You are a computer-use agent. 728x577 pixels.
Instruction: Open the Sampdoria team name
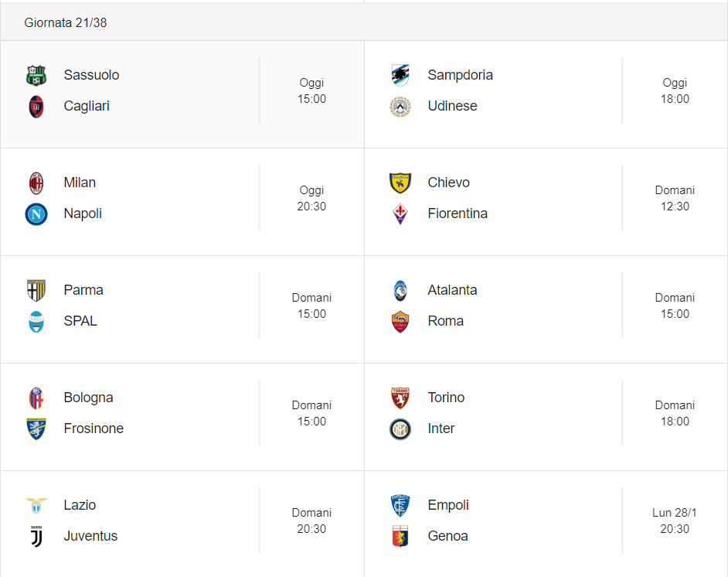tap(460, 75)
